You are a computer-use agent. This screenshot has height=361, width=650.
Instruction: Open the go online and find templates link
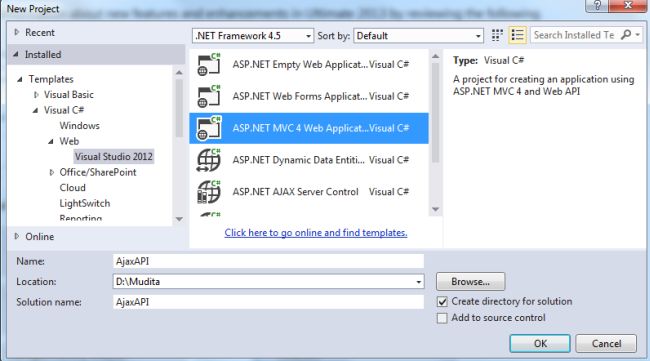coord(316,233)
